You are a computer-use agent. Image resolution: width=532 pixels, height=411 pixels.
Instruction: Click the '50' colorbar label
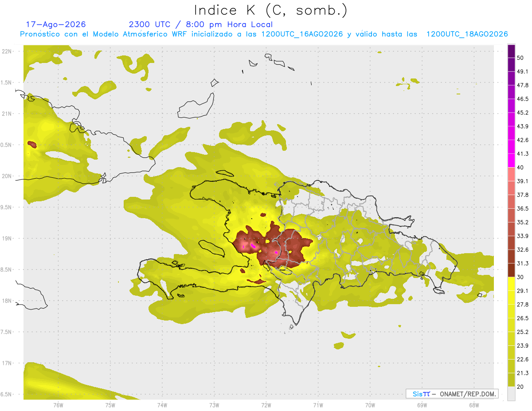520,58
